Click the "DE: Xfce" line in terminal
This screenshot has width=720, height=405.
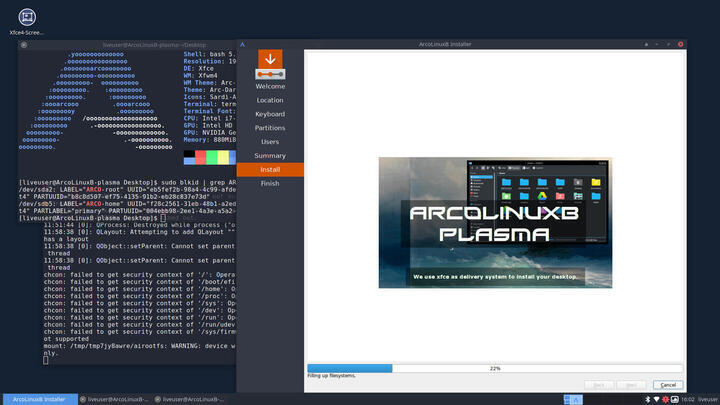point(198,68)
